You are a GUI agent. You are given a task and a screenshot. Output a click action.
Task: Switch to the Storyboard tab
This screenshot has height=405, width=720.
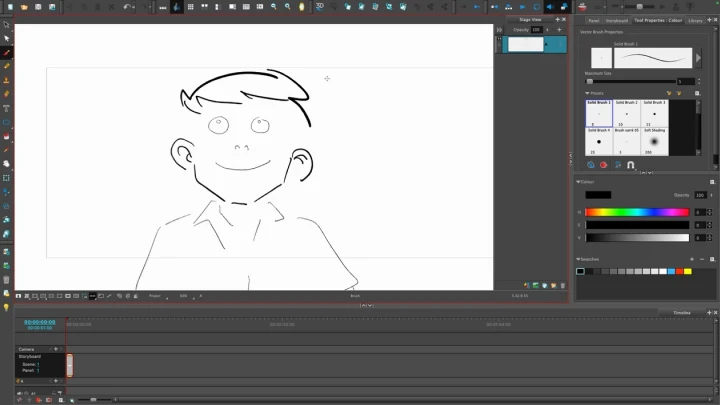tap(617, 20)
